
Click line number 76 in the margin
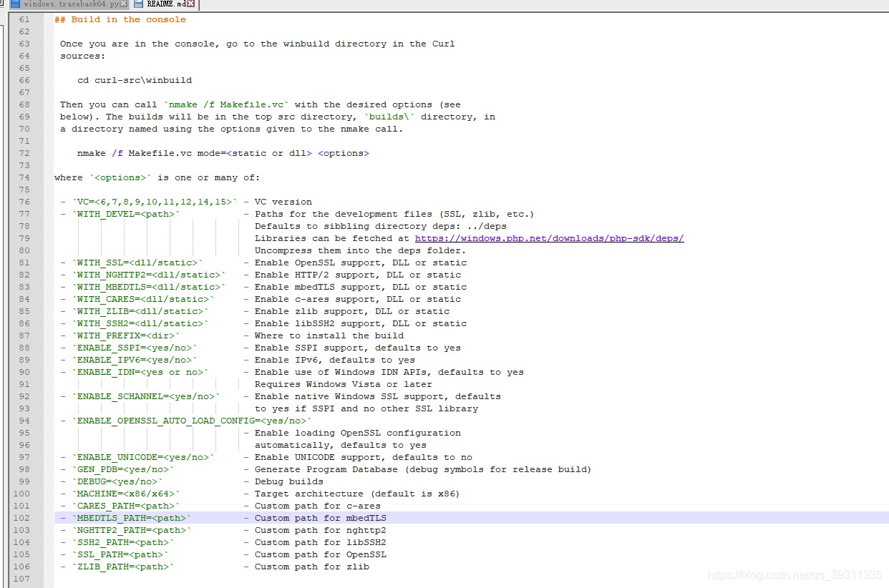(x=24, y=202)
